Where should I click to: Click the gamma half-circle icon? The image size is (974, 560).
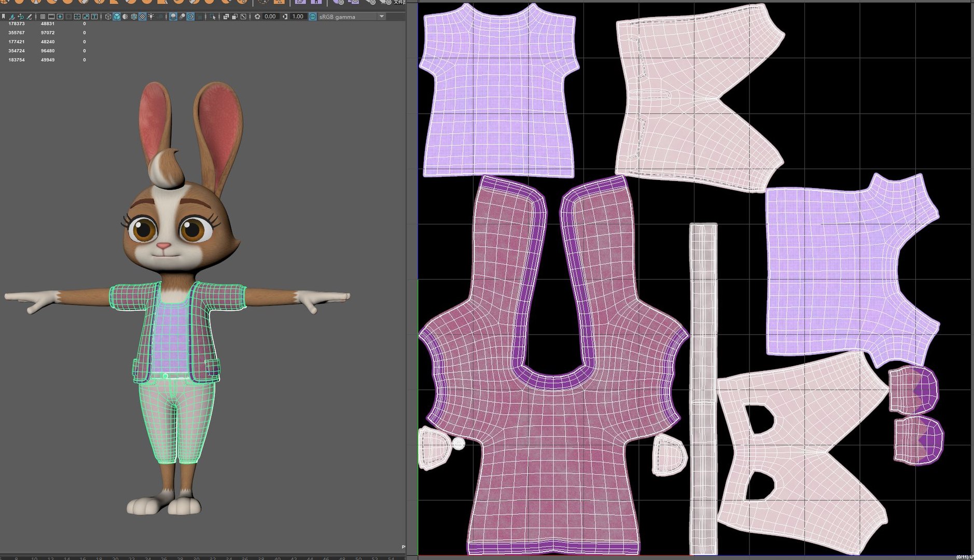pos(285,17)
